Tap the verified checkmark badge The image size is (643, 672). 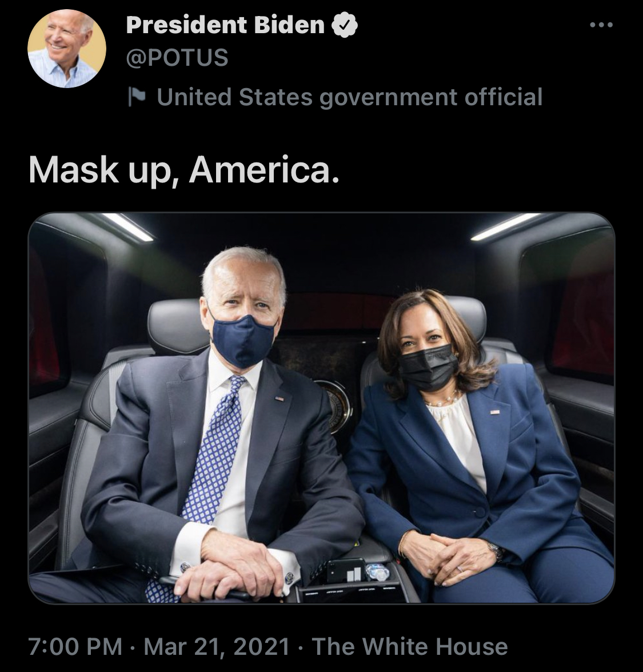[x=345, y=25]
